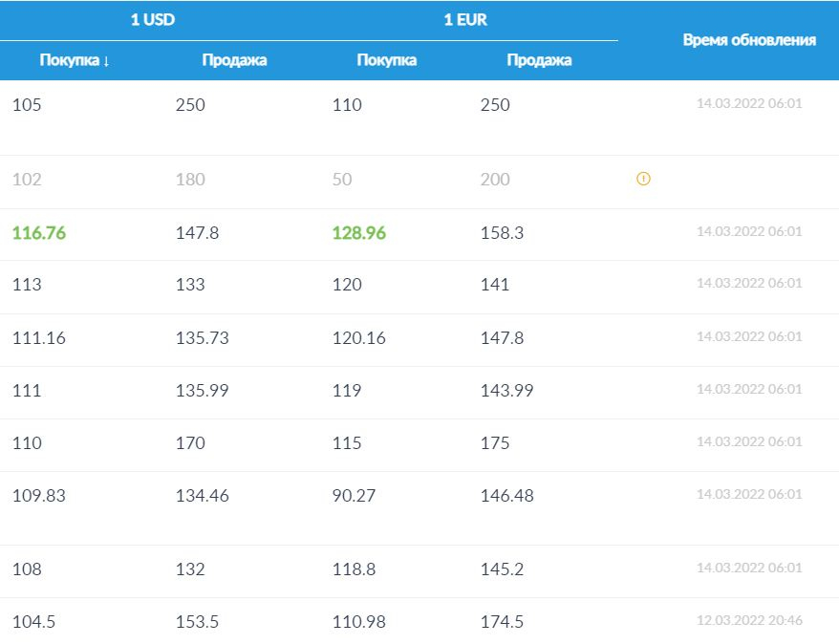Select the 12.03.2022 20:46 update timestamp

click(x=749, y=620)
